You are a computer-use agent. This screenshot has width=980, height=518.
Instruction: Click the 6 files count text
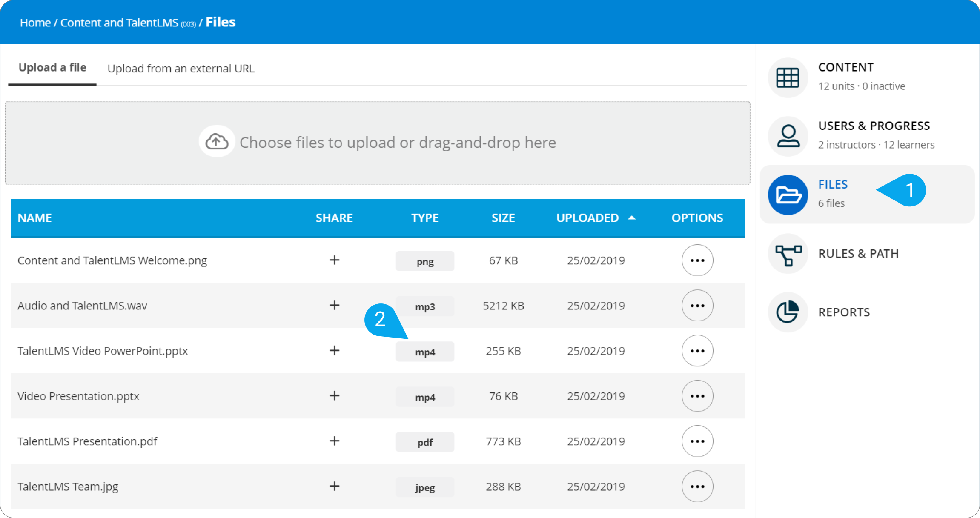pos(831,203)
